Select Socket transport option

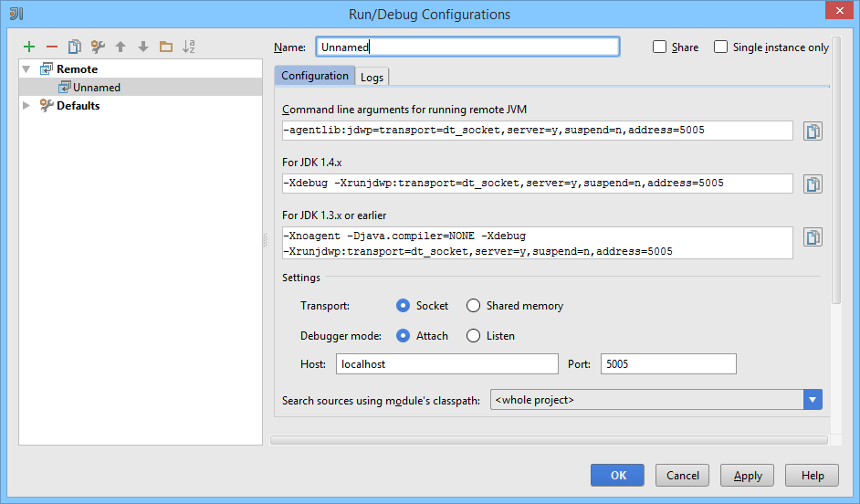[x=404, y=306]
